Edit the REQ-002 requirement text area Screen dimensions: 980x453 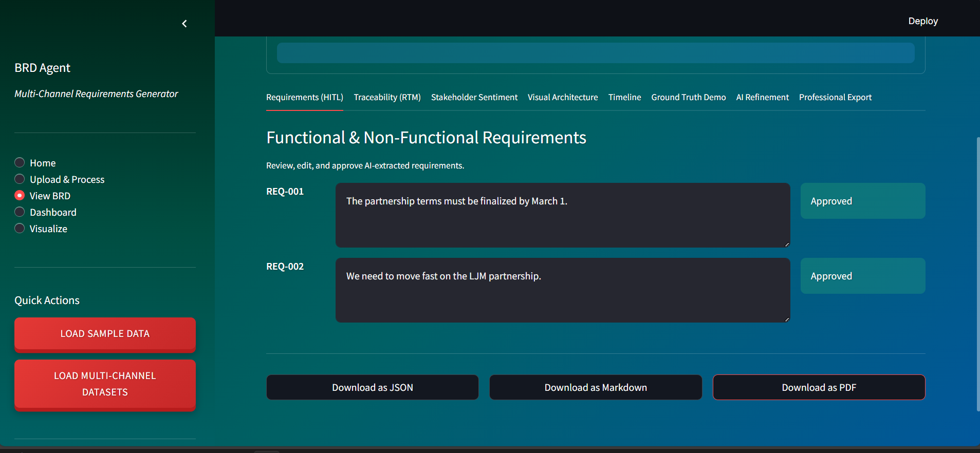click(x=563, y=290)
